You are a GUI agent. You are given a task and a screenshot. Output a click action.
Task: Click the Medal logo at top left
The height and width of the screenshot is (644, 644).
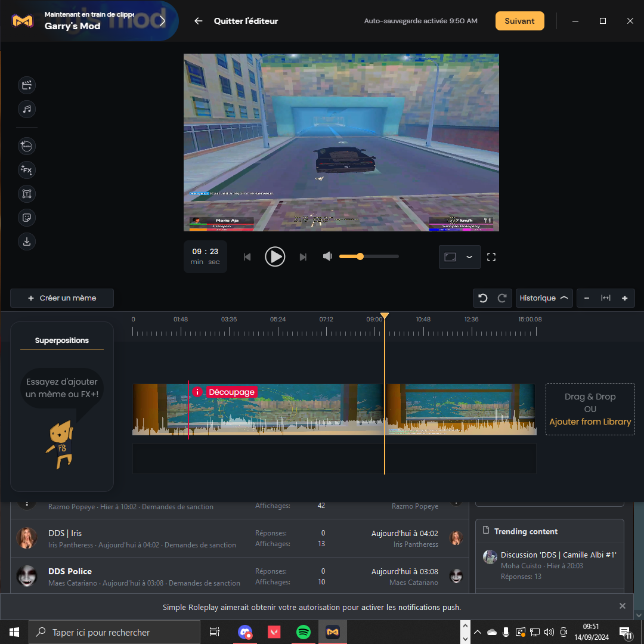click(x=23, y=20)
